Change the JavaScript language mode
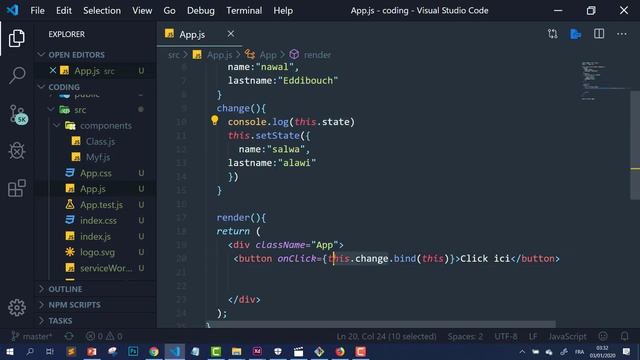640x360 pixels. click(x=567, y=336)
